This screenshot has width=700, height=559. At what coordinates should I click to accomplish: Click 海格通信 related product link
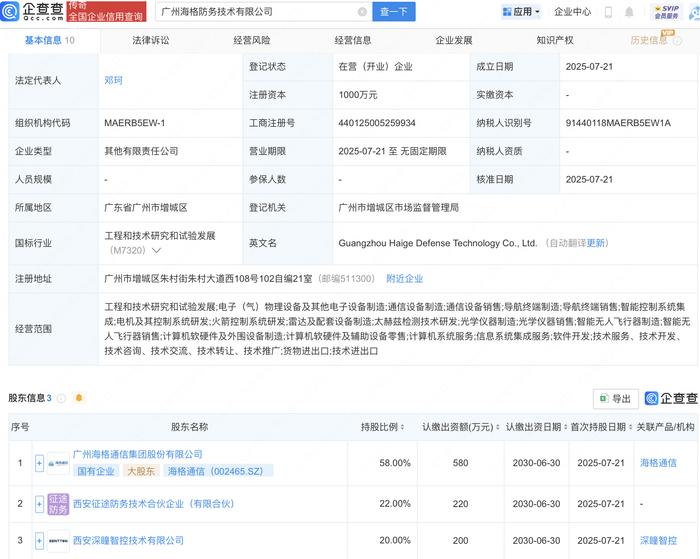(x=658, y=463)
